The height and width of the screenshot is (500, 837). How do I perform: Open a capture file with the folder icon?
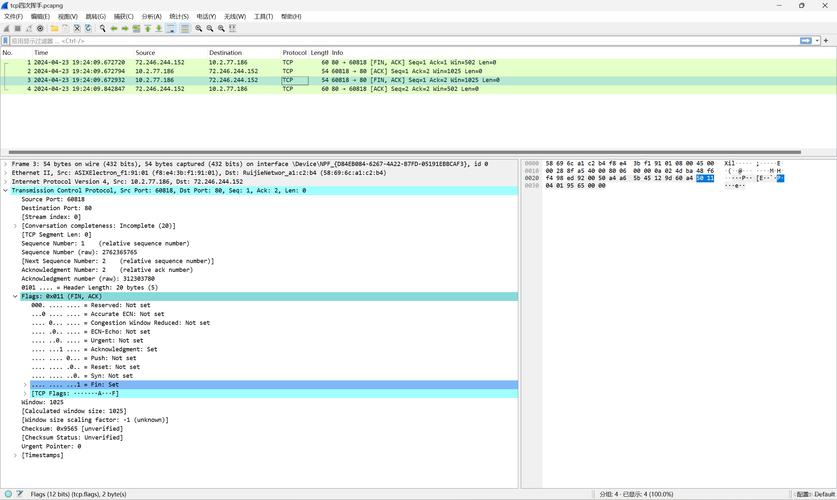54,28
